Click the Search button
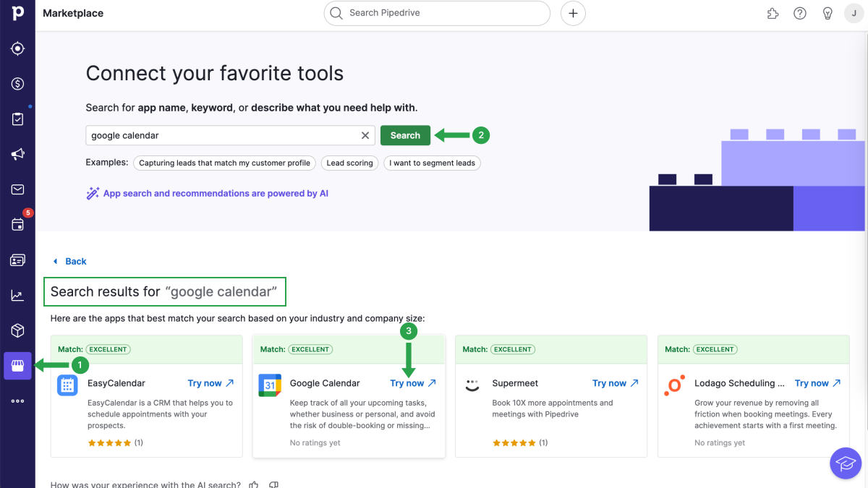 (x=405, y=135)
